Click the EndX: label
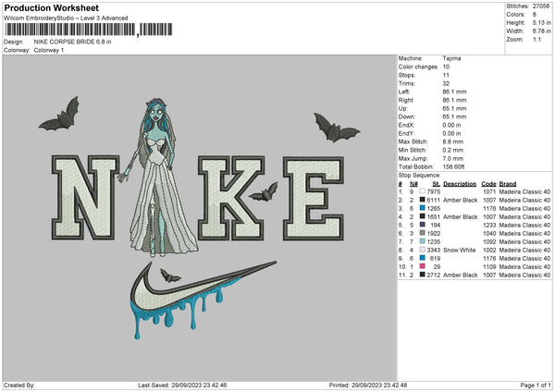555x392 pixels. click(406, 125)
